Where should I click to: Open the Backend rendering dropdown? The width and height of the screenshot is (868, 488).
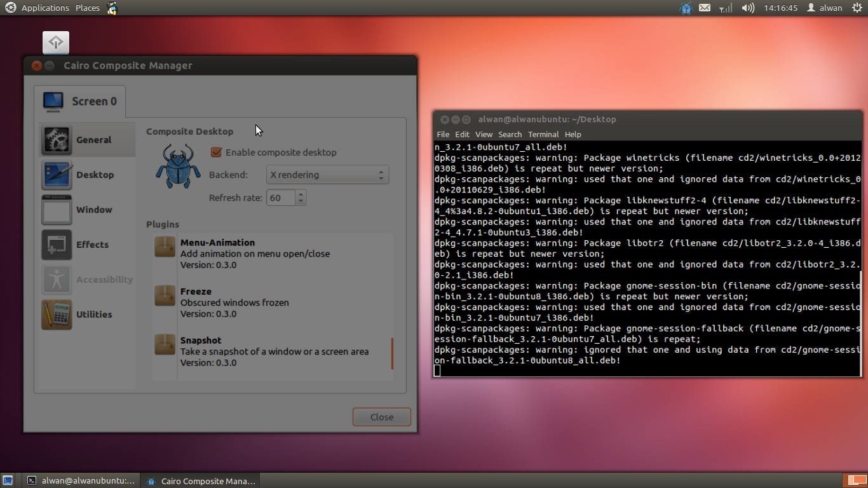[327, 174]
